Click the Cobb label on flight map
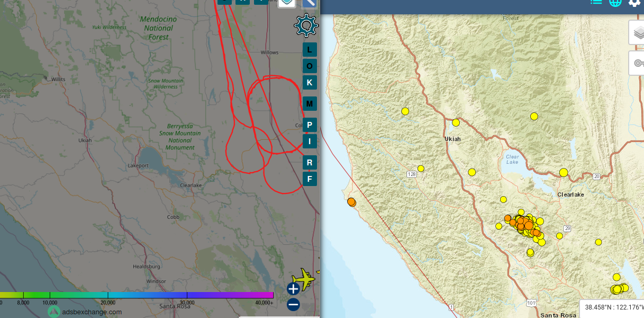Viewport: 644px width, 318px height. tap(173, 217)
